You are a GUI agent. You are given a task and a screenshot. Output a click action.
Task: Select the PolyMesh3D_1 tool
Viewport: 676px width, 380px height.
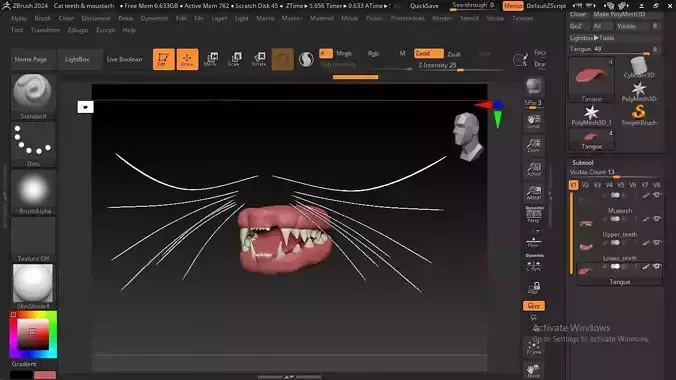click(x=591, y=116)
